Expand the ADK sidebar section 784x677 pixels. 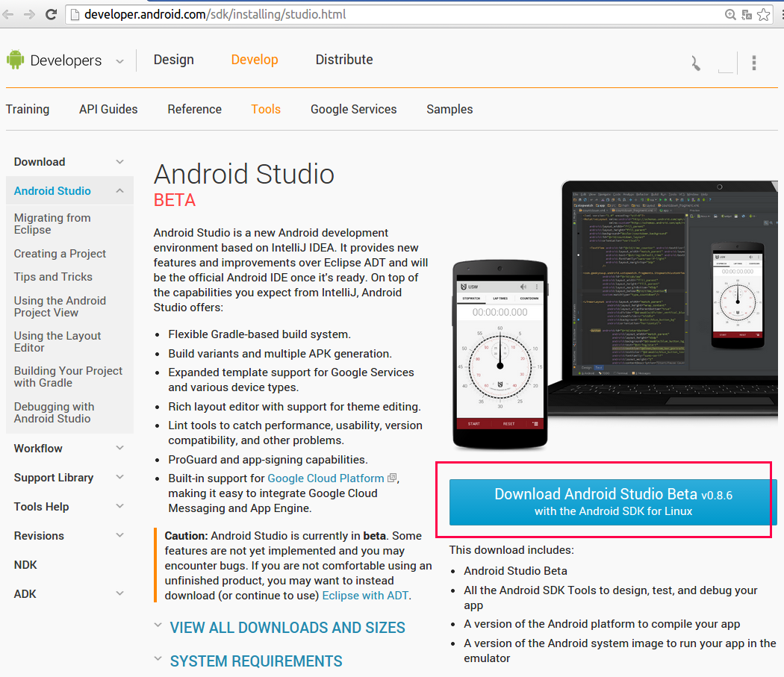point(119,593)
